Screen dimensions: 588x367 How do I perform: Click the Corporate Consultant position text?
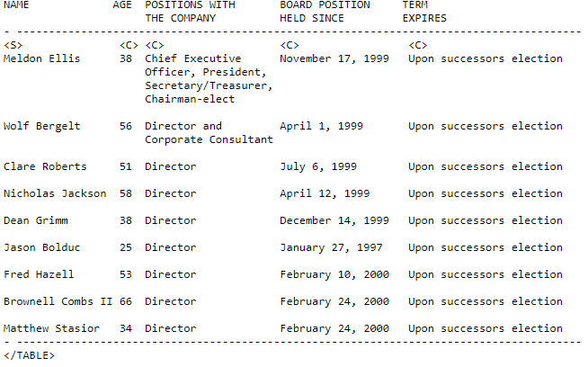pos(209,139)
